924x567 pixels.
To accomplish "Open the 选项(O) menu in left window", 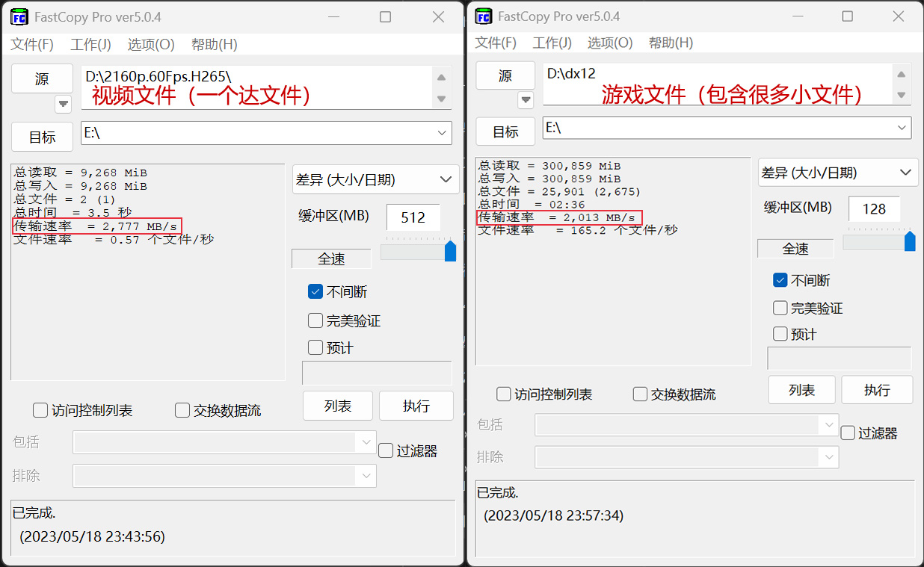I will tap(150, 44).
